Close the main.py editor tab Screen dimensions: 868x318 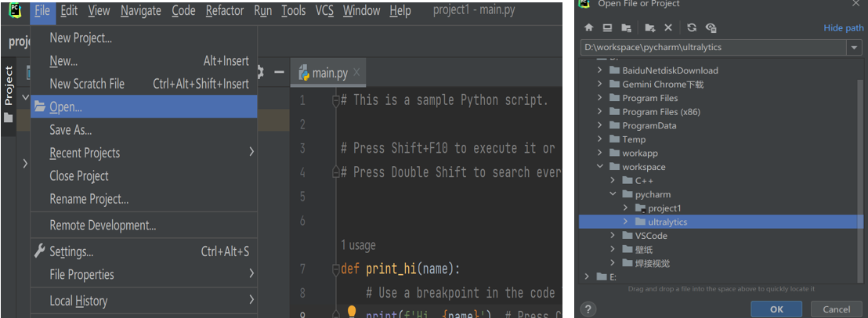356,73
